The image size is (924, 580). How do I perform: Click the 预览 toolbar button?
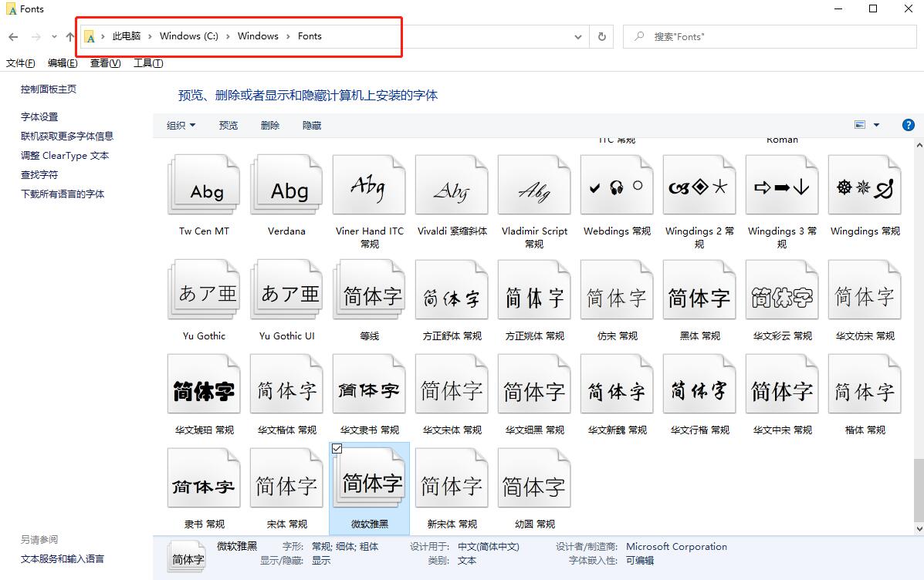[228, 124]
